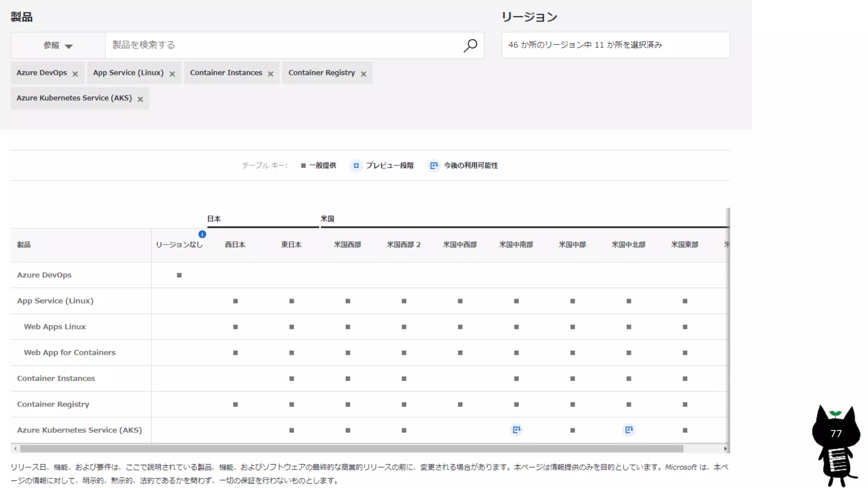The width and height of the screenshot is (868, 488).
Task: Click the info icon above リージョンなし
Action: coord(202,234)
